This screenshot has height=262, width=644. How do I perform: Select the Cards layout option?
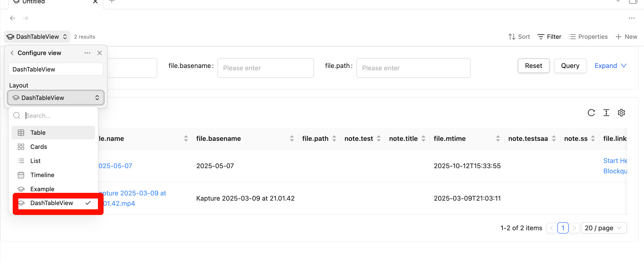click(39, 147)
